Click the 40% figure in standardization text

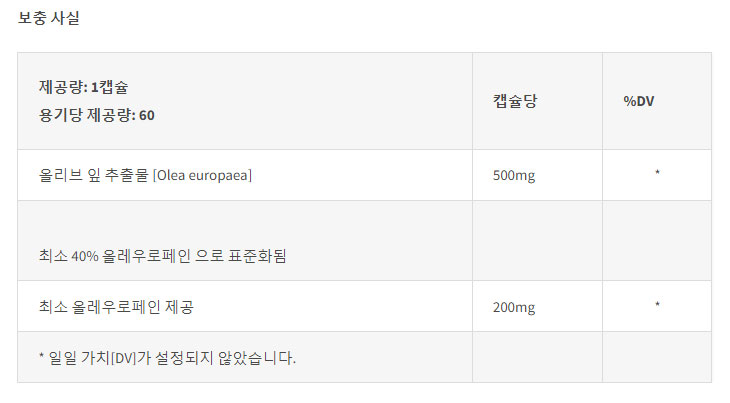[x=85, y=256]
